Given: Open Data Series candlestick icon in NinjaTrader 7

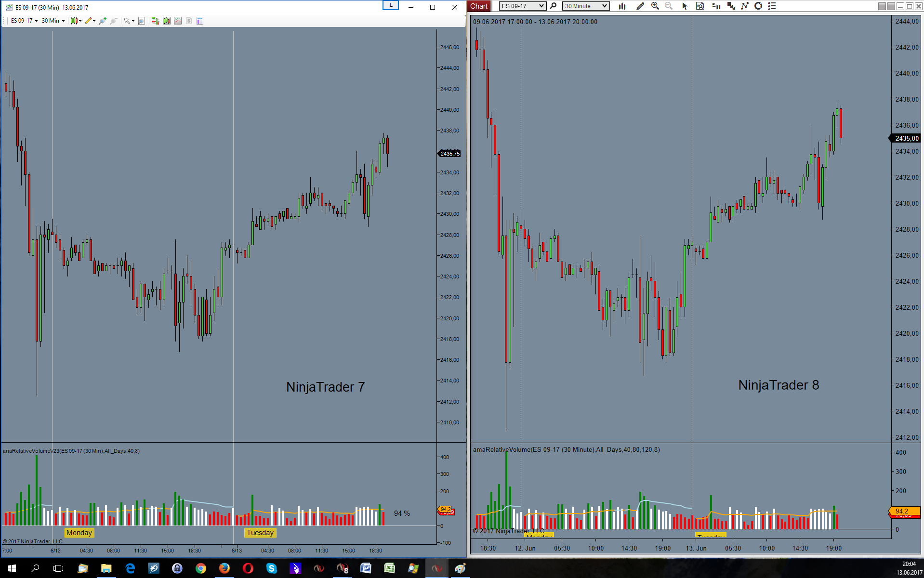Looking at the screenshot, I should tap(167, 21).
